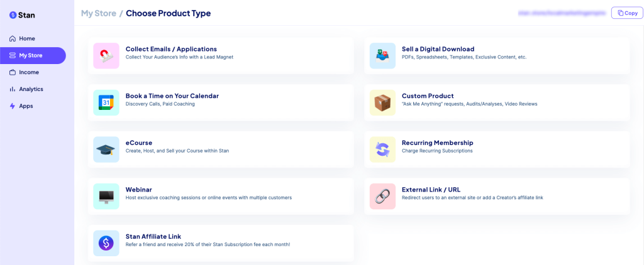This screenshot has width=644, height=265.
Task: Click the cardboard box Custom Product icon
Action: (x=382, y=102)
